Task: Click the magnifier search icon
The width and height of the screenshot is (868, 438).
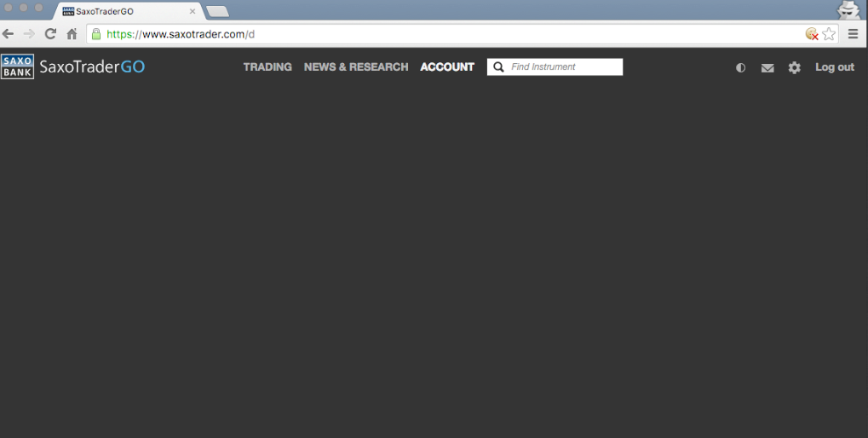Action: coord(499,66)
